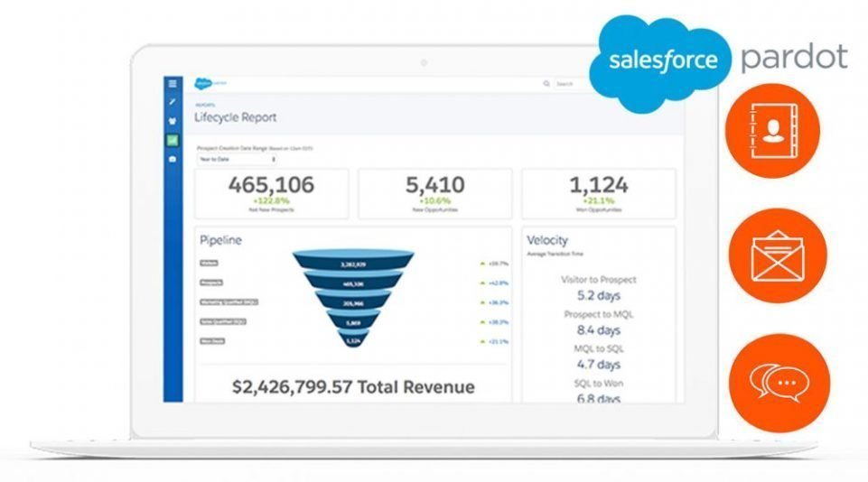Click the Sales Qualified stage label
The height and width of the screenshot is (482, 868).
pyautogui.click(x=223, y=321)
